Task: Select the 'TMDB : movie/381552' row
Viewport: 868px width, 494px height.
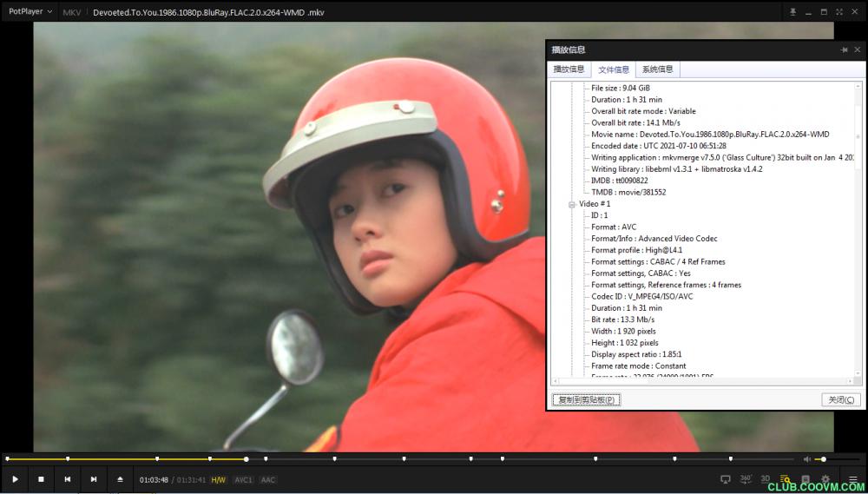Action: pyautogui.click(x=628, y=193)
